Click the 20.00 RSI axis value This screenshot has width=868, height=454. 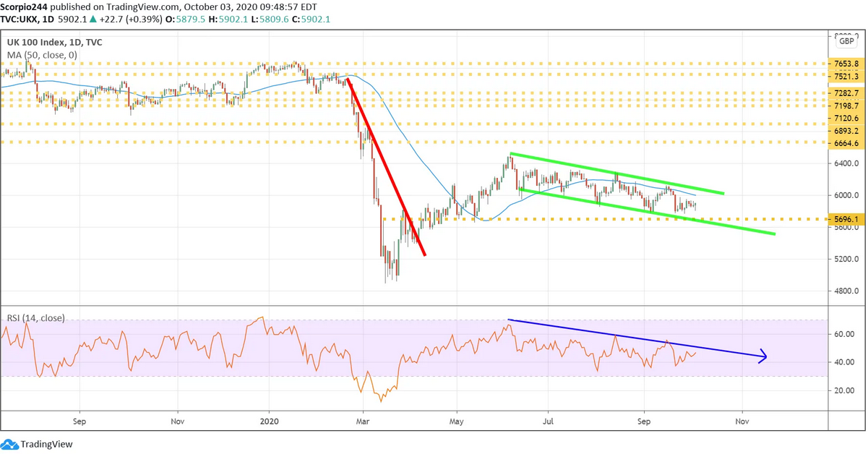tap(843, 390)
